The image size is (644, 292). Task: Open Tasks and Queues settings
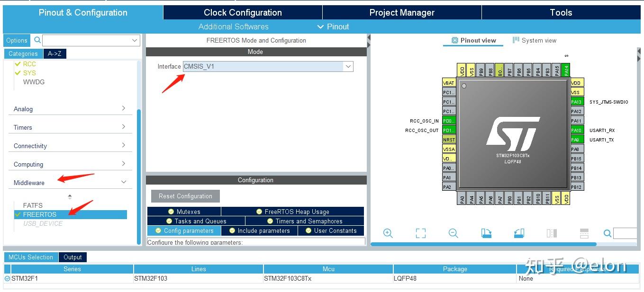point(196,221)
